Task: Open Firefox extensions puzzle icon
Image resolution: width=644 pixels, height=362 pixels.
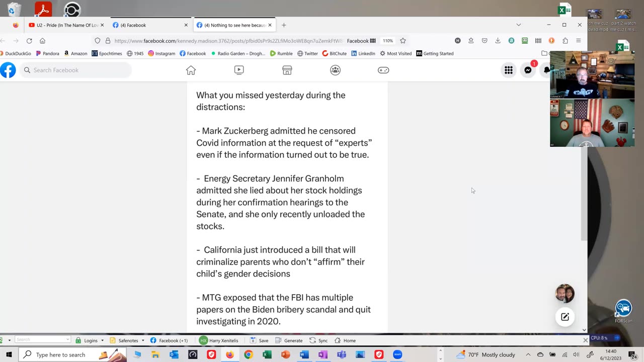Action: tap(565, 41)
